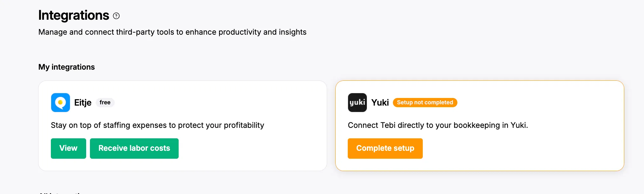Image resolution: width=644 pixels, height=194 pixels.
Task: Select the Yuki integration name
Action: pos(380,102)
